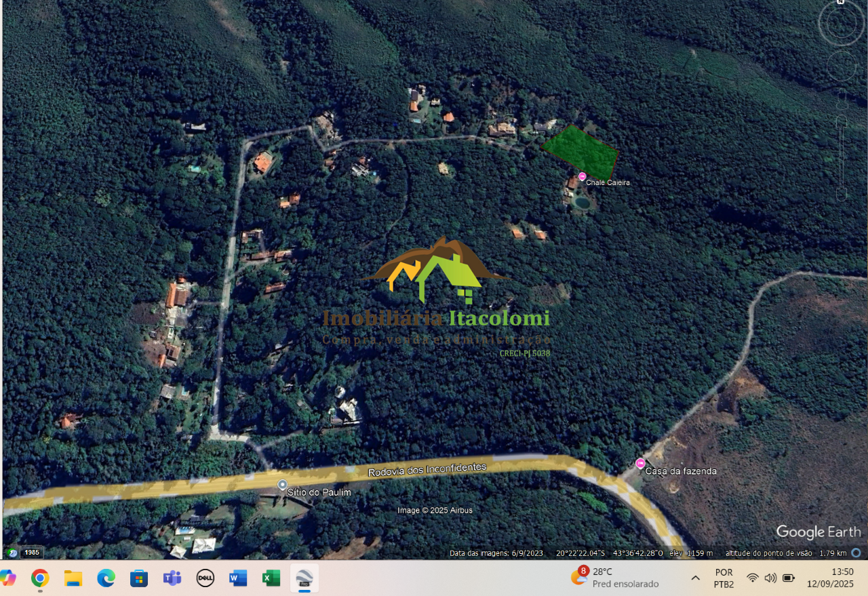Launch Microsoft Word from taskbar
This screenshot has width=868, height=596.
(x=238, y=578)
